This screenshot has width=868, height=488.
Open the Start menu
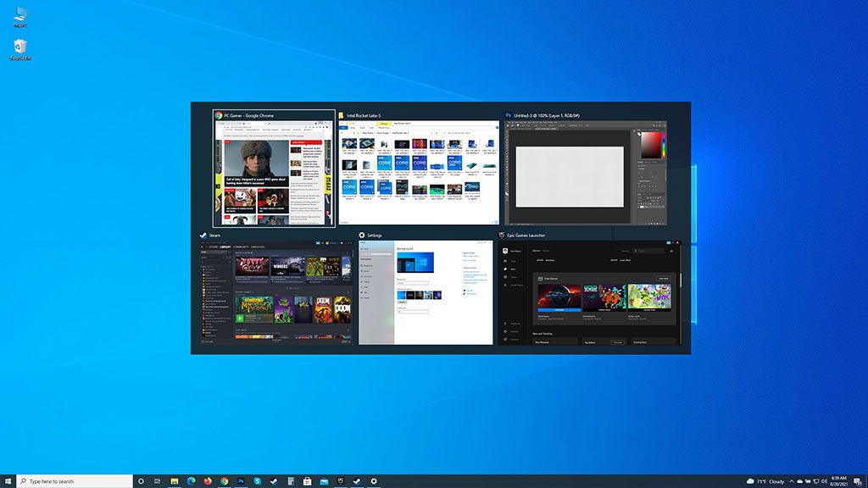point(8,480)
